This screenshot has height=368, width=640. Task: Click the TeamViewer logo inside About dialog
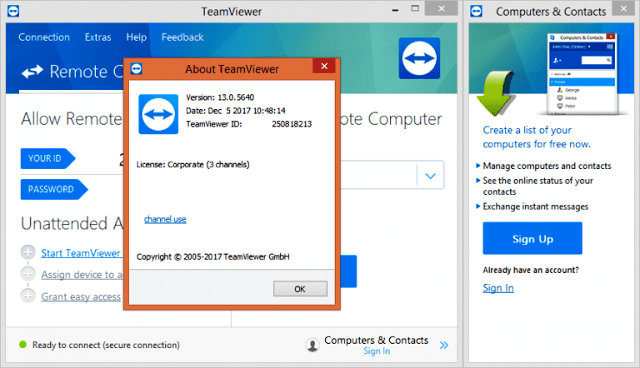pos(158,114)
